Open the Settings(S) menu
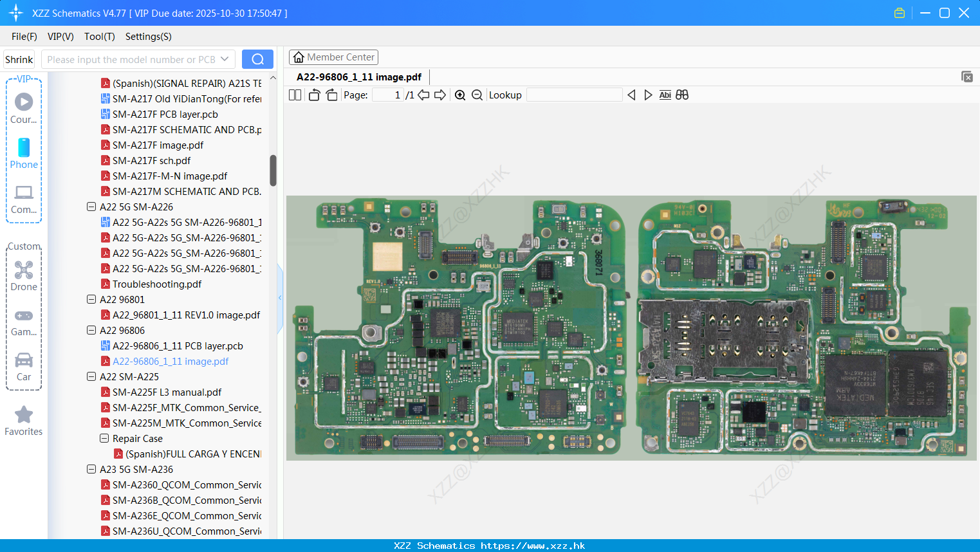This screenshot has width=980, height=552. tap(149, 37)
